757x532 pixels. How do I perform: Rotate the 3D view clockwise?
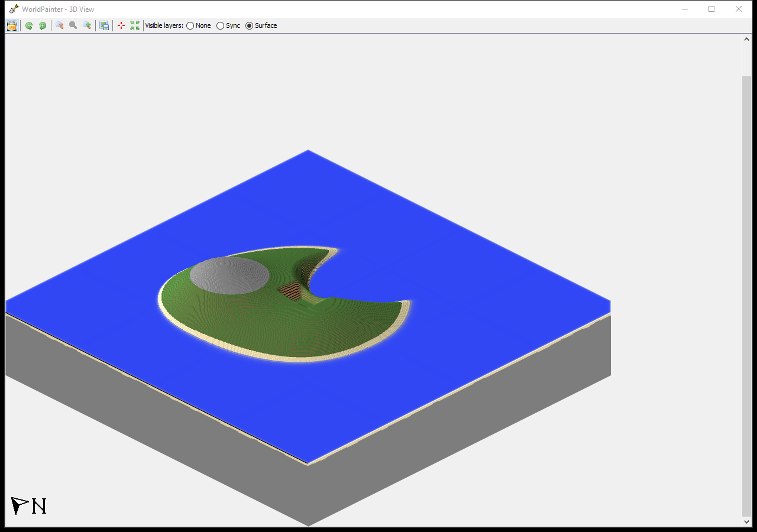click(x=43, y=25)
